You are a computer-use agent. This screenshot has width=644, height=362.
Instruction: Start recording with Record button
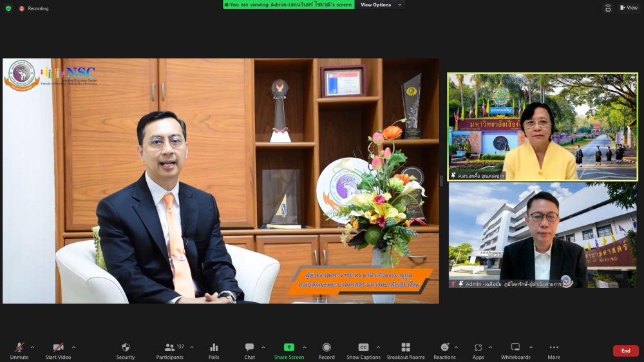pos(327,350)
